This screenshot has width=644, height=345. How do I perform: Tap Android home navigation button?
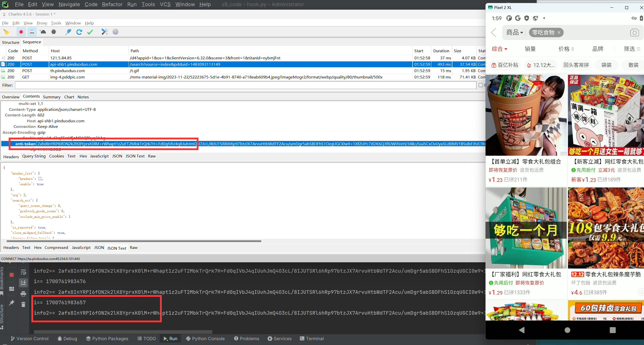click(x=567, y=330)
